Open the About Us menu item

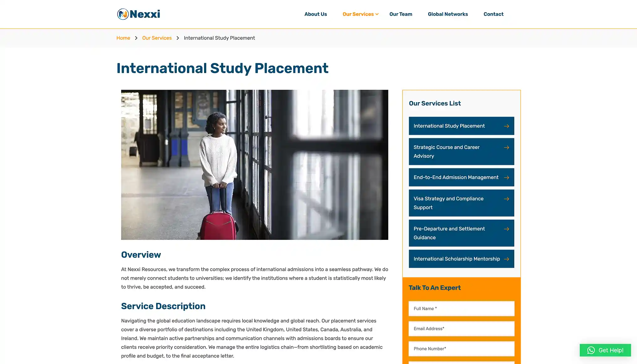[315, 14]
